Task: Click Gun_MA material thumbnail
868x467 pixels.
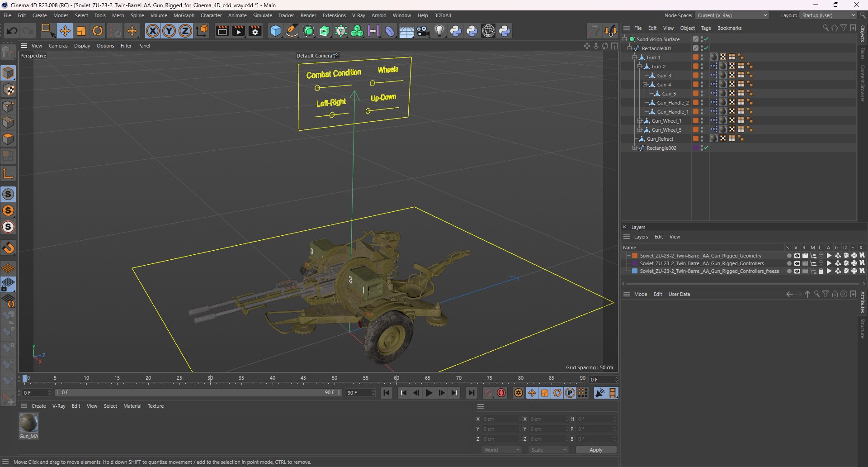Action: [28, 423]
